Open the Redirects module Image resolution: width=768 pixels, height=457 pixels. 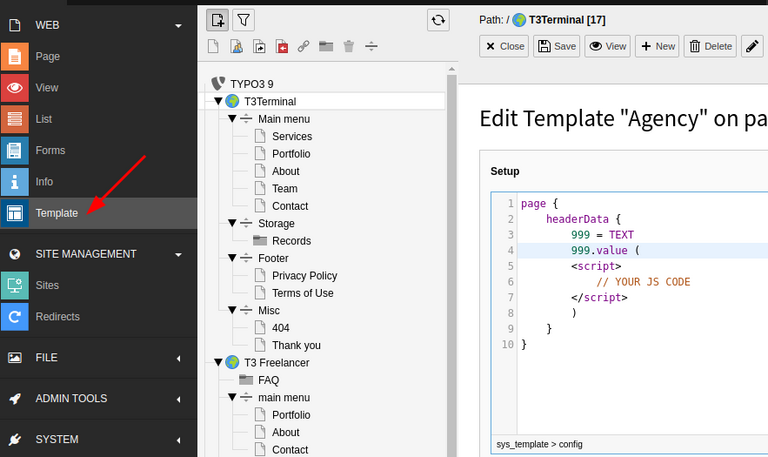(57, 317)
